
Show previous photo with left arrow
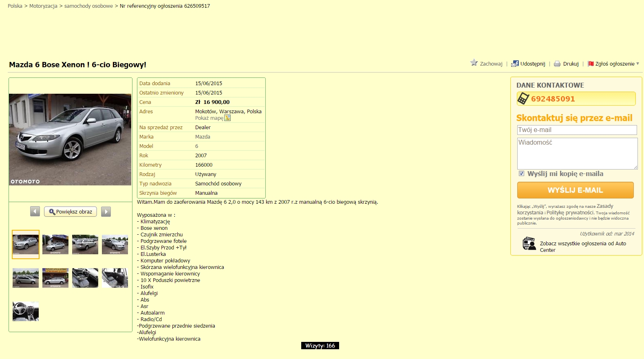coord(35,211)
